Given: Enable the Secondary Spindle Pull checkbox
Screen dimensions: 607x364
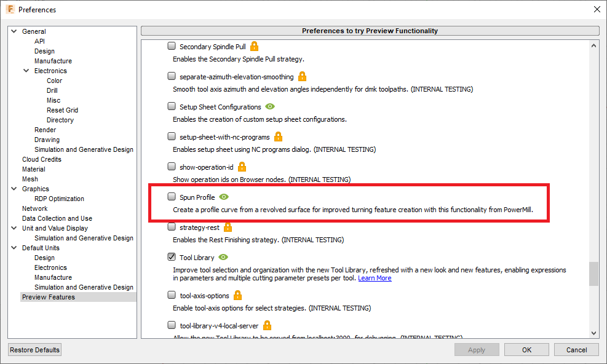Looking at the screenshot, I should point(172,46).
